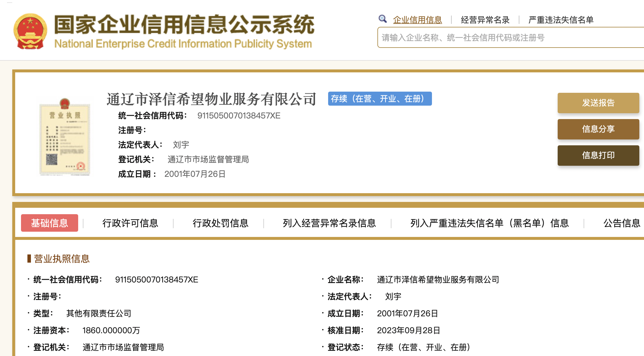Click the magnifying glass search icon
644x356 pixels.
pos(382,19)
